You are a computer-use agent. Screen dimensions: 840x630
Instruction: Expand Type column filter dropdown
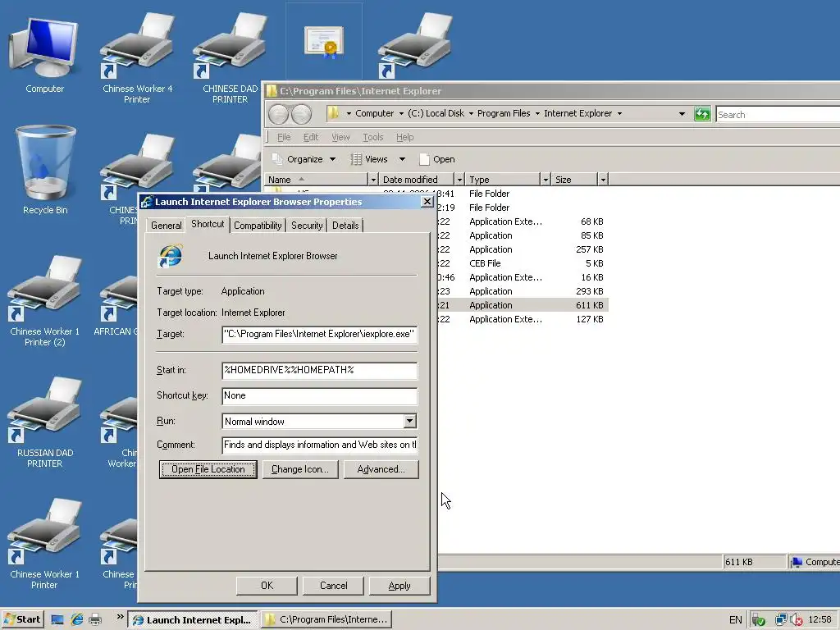(546, 180)
